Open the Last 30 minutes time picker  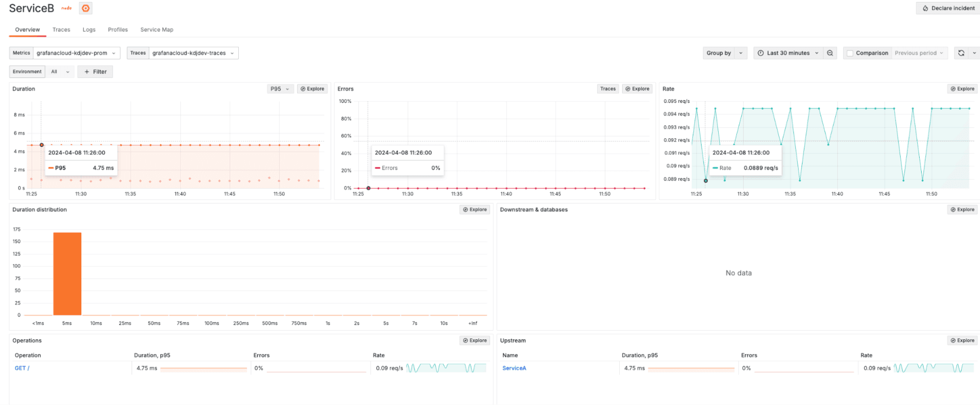click(x=788, y=53)
